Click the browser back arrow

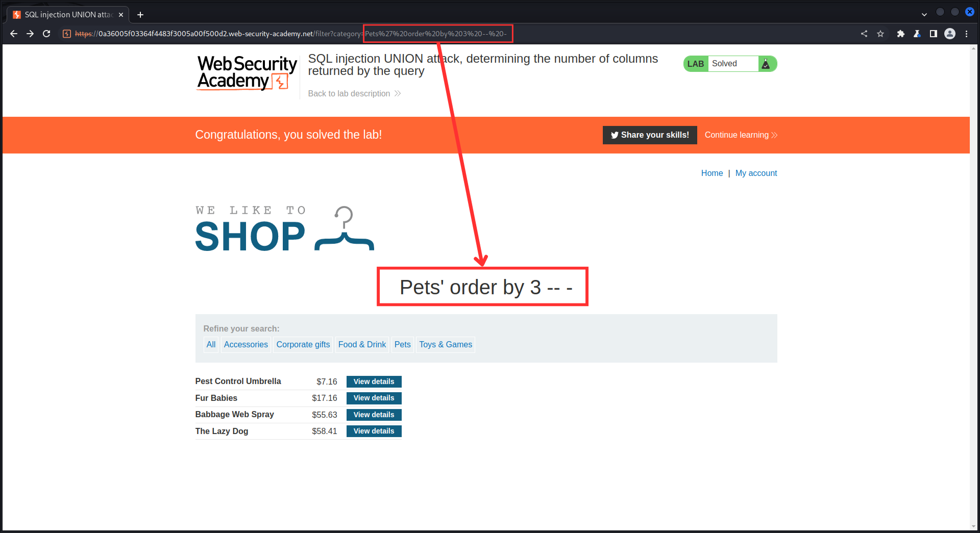(14, 34)
